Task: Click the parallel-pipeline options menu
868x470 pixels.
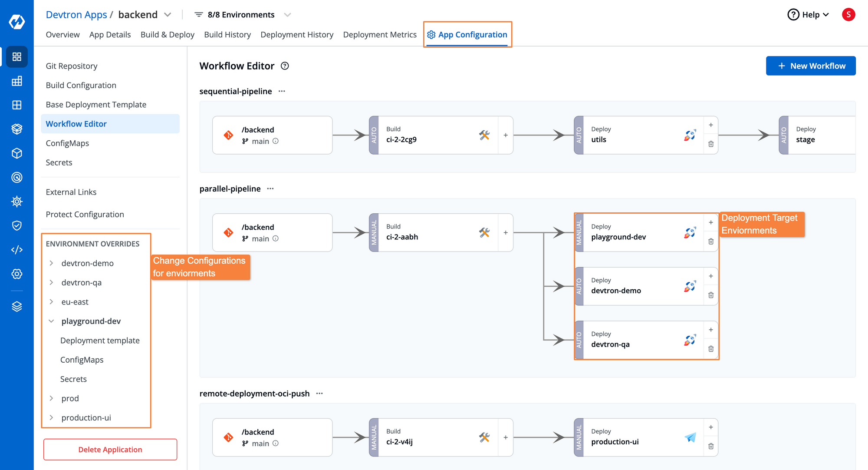Action: pyautogui.click(x=270, y=189)
